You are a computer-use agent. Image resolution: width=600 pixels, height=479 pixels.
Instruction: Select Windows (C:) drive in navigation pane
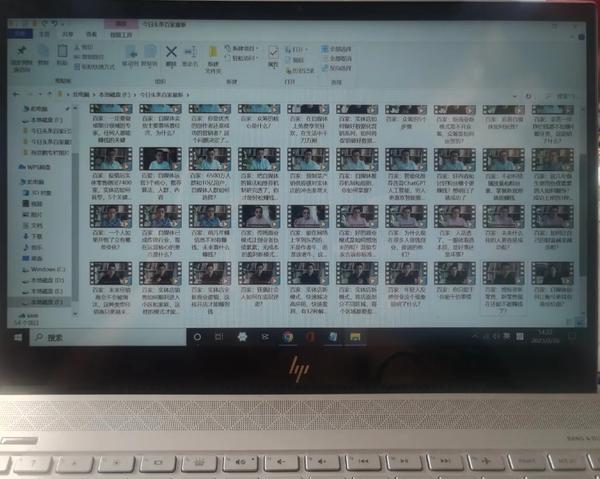coord(44,269)
